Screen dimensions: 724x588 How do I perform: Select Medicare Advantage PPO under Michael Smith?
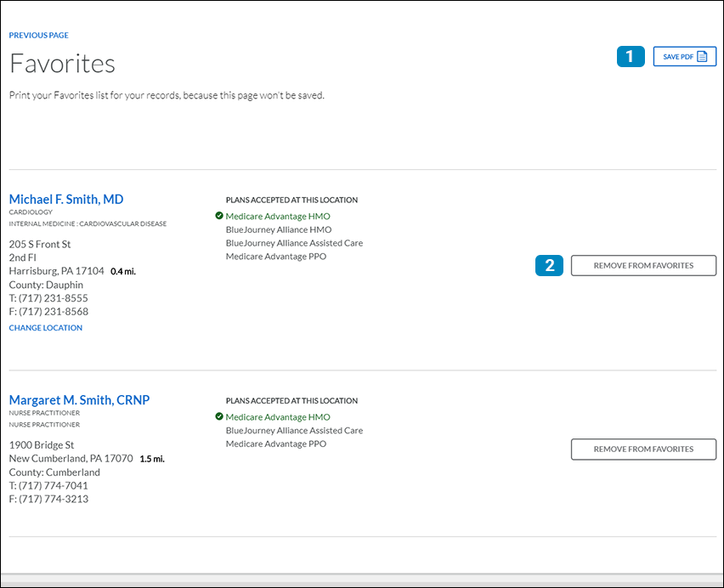(x=275, y=256)
